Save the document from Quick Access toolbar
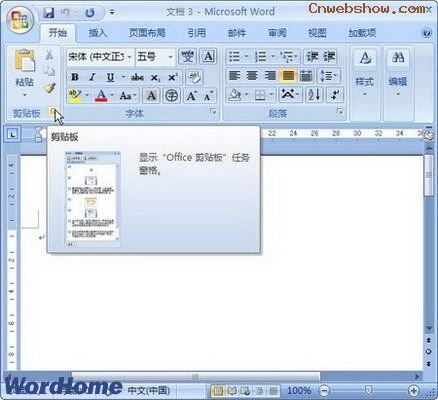This screenshot has height=400, width=438. click(x=49, y=13)
